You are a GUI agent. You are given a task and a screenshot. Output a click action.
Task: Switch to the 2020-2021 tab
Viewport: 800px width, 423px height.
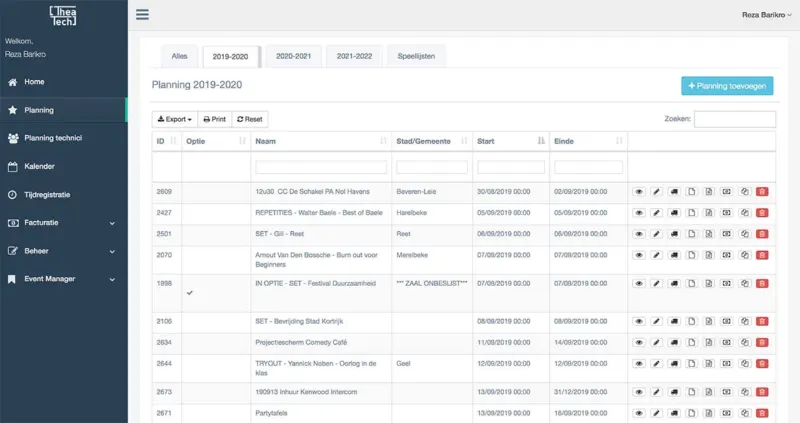[293, 56]
